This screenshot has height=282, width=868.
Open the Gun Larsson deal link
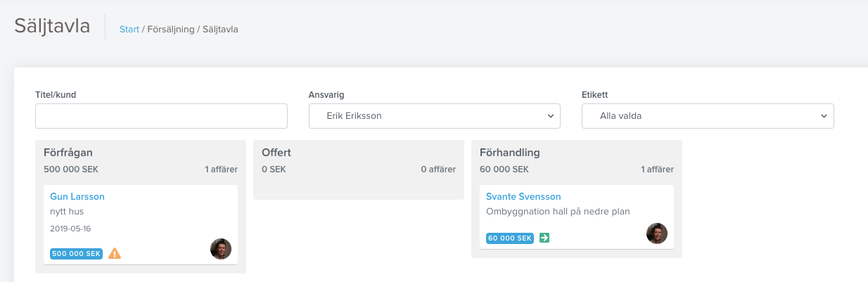pos(77,196)
